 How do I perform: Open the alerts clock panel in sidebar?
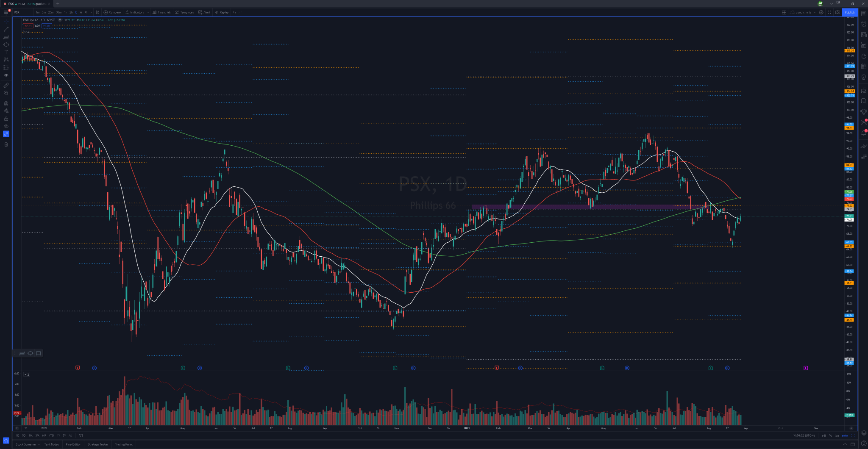click(864, 24)
